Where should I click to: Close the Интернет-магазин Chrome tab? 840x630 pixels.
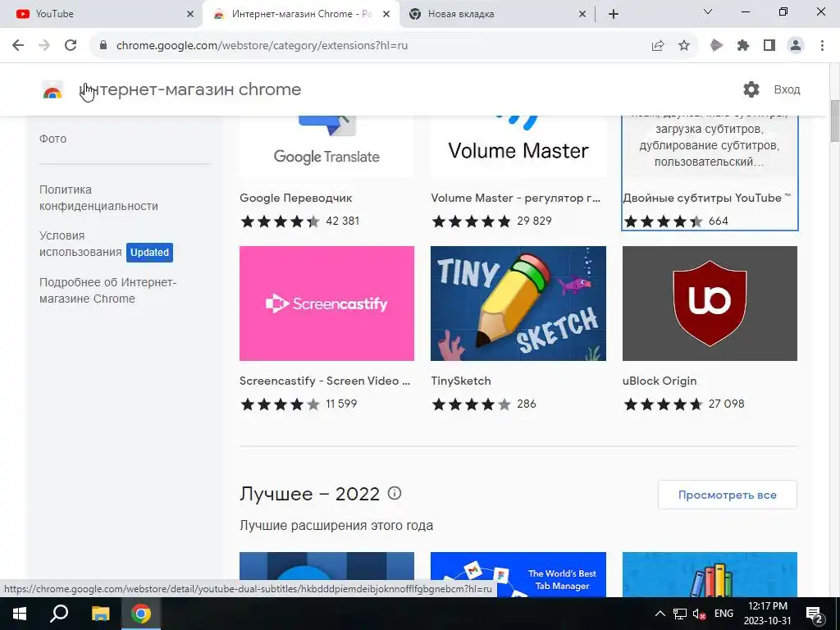click(x=386, y=14)
